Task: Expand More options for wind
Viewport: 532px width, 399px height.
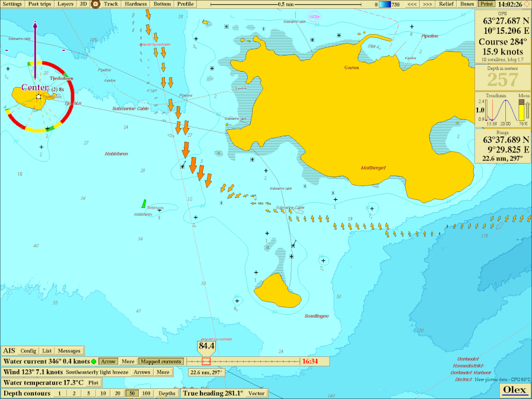Action: click(163, 372)
